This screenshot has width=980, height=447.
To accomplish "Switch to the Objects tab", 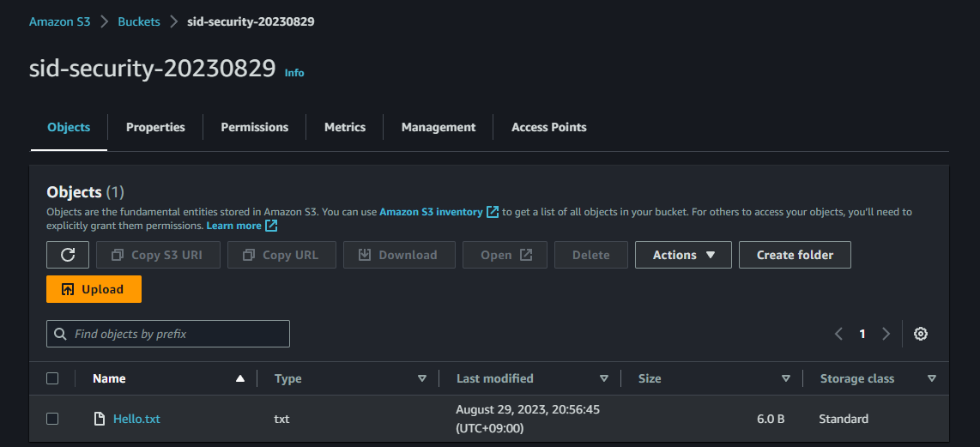I will point(69,128).
